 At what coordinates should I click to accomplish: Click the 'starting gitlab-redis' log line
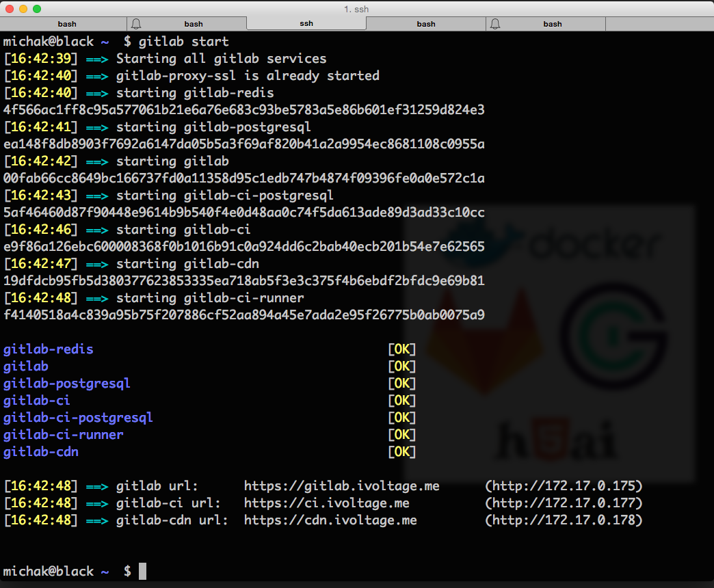pos(195,93)
